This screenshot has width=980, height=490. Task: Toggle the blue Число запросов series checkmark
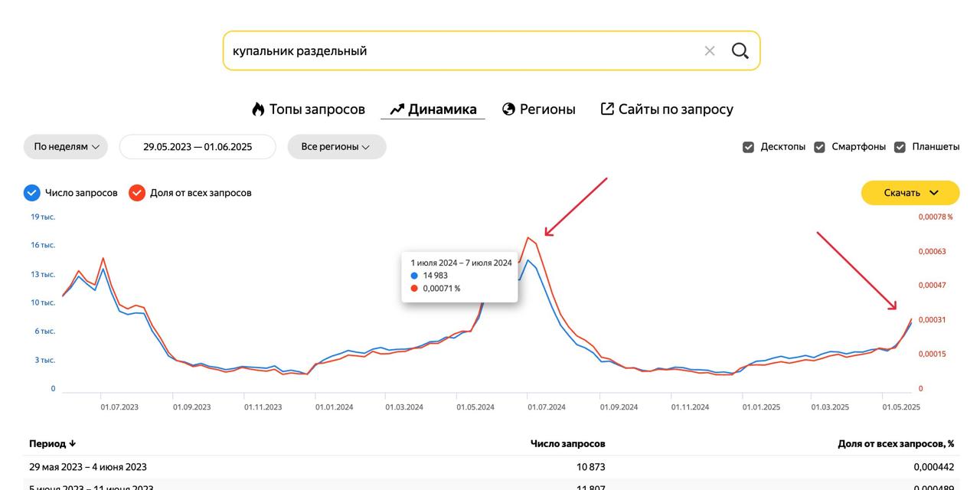[x=31, y=193]
